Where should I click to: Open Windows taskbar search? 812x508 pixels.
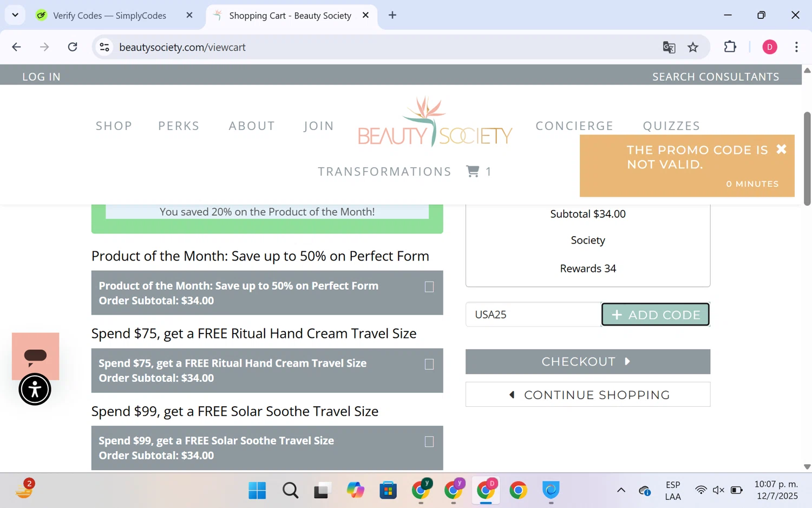click(x=290, y=491)
